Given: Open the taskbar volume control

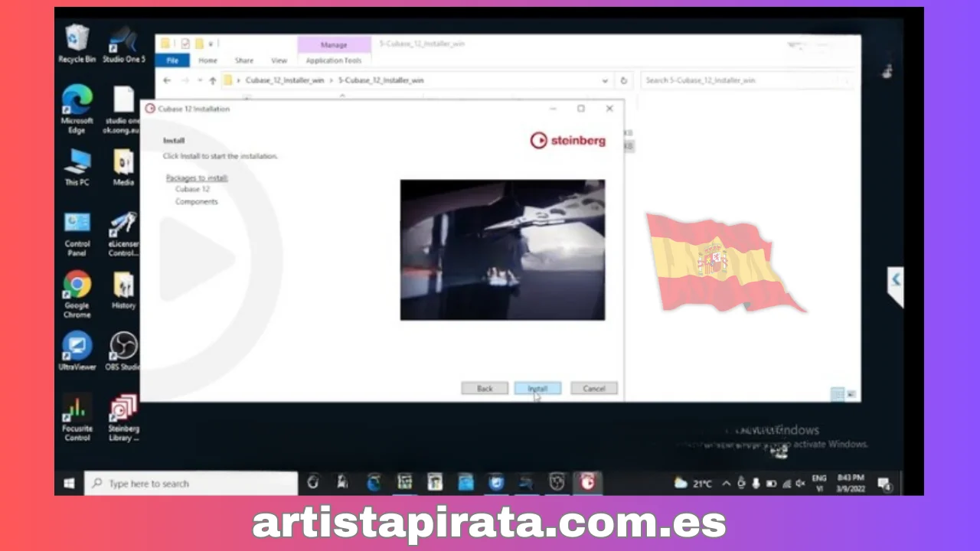Looking at the screenshot, I should tap(800, 484).
